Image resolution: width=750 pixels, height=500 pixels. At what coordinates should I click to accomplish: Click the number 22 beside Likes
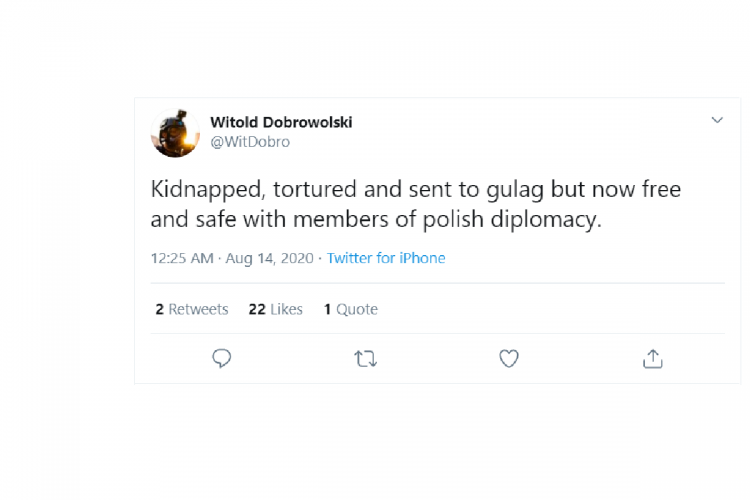coord(257,309)
